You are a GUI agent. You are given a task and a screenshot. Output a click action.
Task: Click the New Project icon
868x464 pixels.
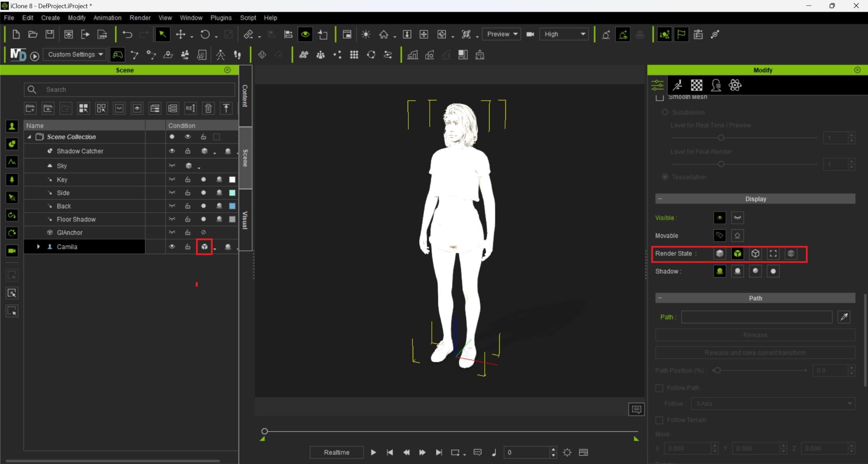16,34
